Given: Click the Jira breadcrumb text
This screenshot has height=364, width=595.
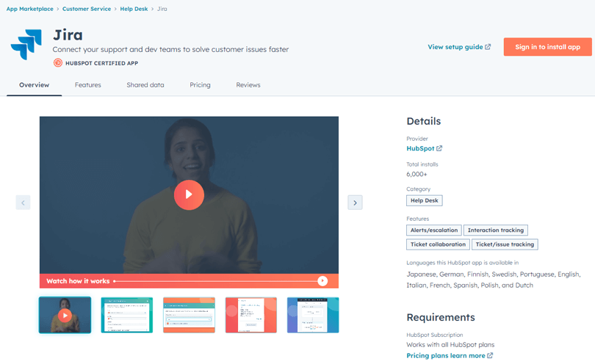Looking at the screenshot, I should tap(162, 9).
